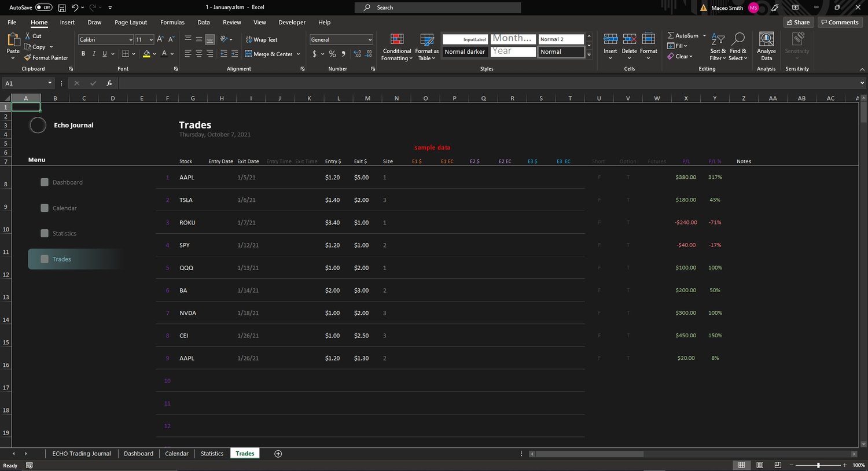
Task: Open the Coming Soon megaphone icon
Action: pyautogui.click(x=775, y=8)
